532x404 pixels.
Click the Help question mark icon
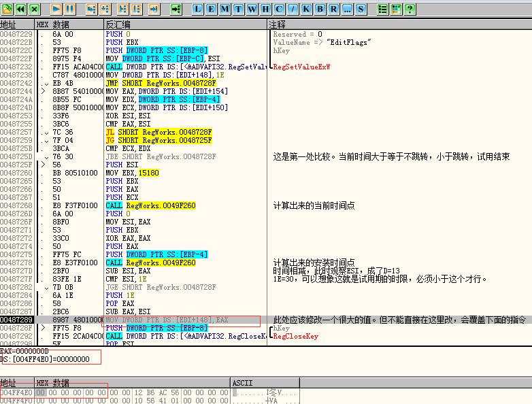410,9
